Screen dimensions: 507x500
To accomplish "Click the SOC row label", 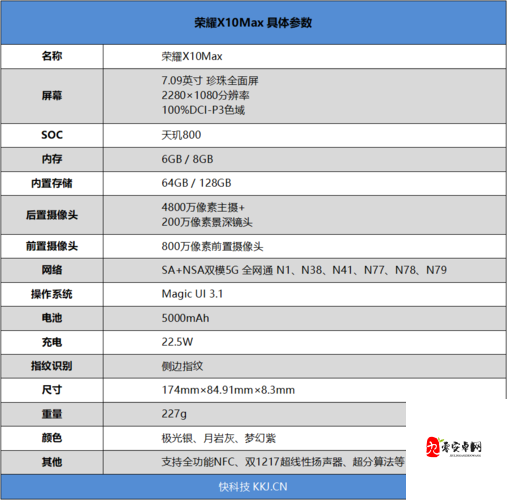I will point(52,135).
